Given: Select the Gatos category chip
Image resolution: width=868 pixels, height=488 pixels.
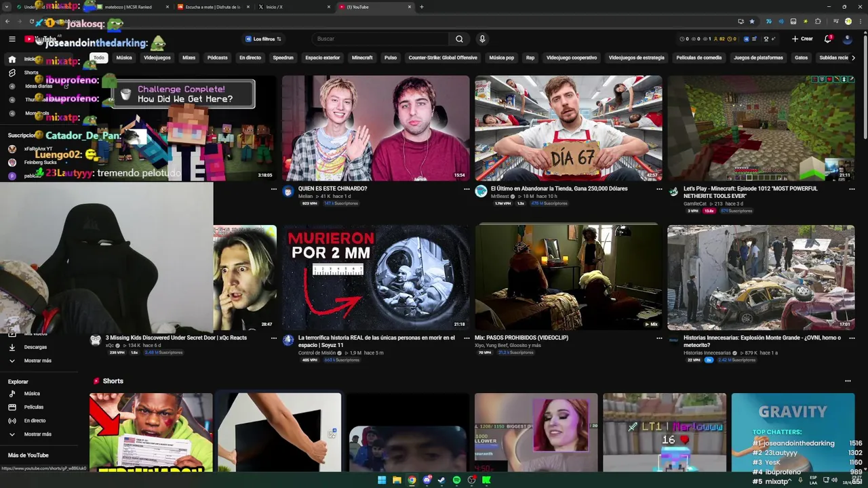Looking at the screenshot, I should click(802, 58).
